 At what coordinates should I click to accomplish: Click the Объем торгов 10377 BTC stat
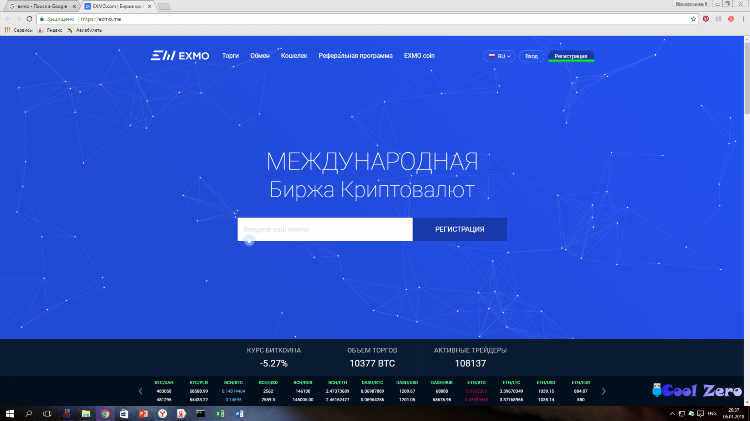pos(372,357)
